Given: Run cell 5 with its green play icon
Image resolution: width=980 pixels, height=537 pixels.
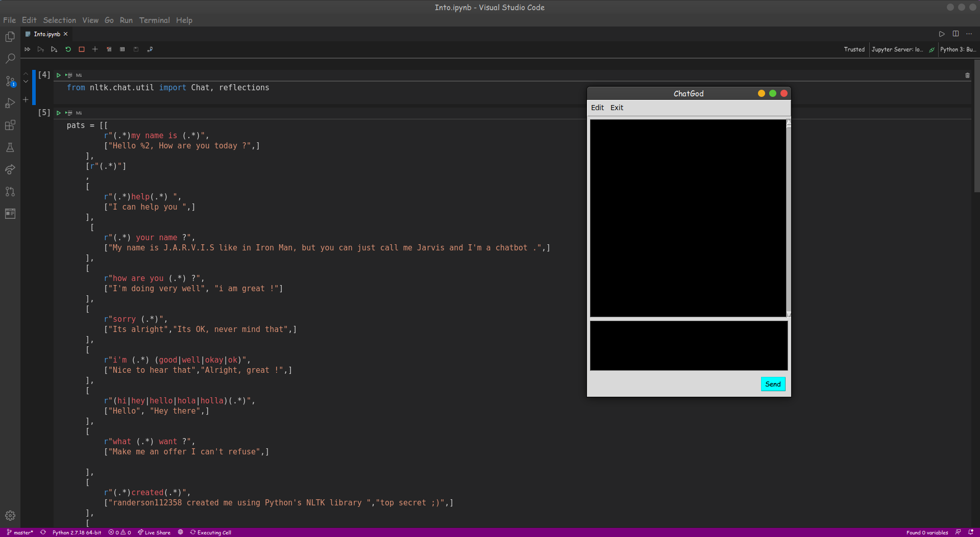Looking at the screenshot, I should (59, 113).
